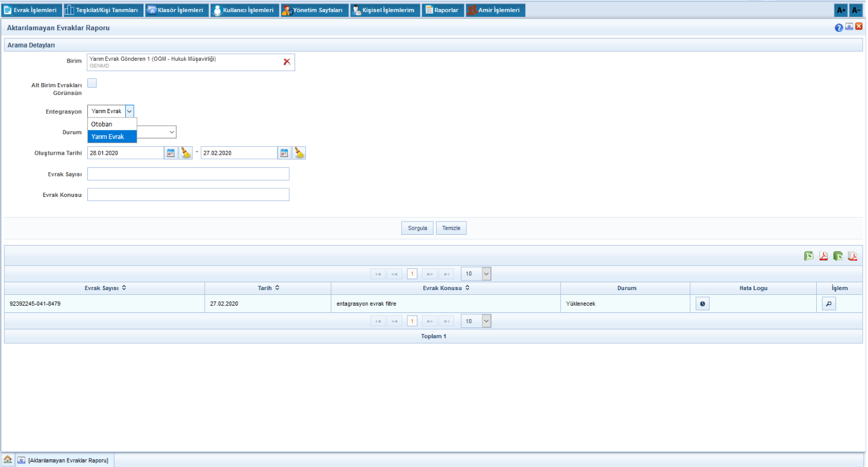Reset the form with the Temizle button
The width and height of the screenshot is (868, 467).
coord(451,228)
